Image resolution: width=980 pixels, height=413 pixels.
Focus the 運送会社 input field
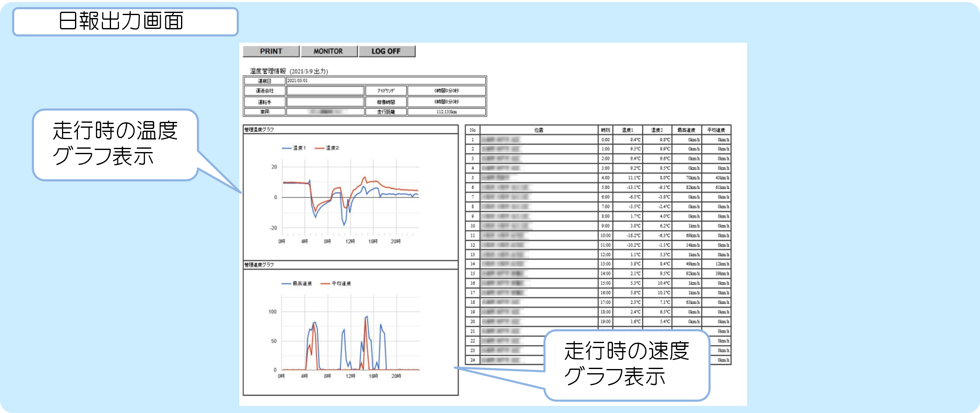tap(325, 90)
